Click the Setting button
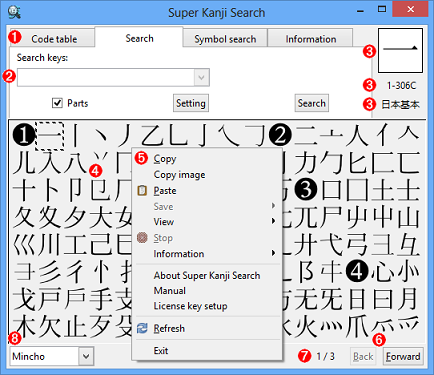The image size is (434, 375). pos(191,103)
